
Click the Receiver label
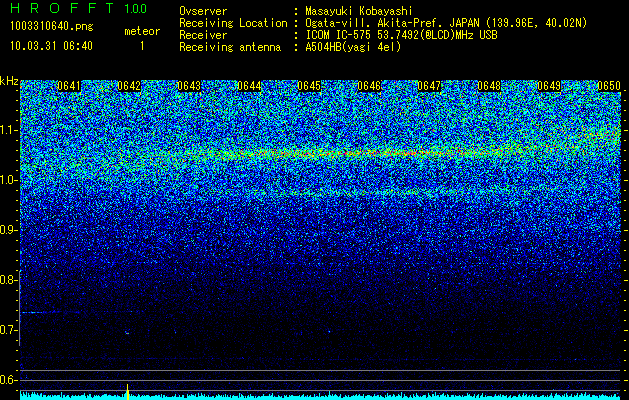tap(203, 35)
